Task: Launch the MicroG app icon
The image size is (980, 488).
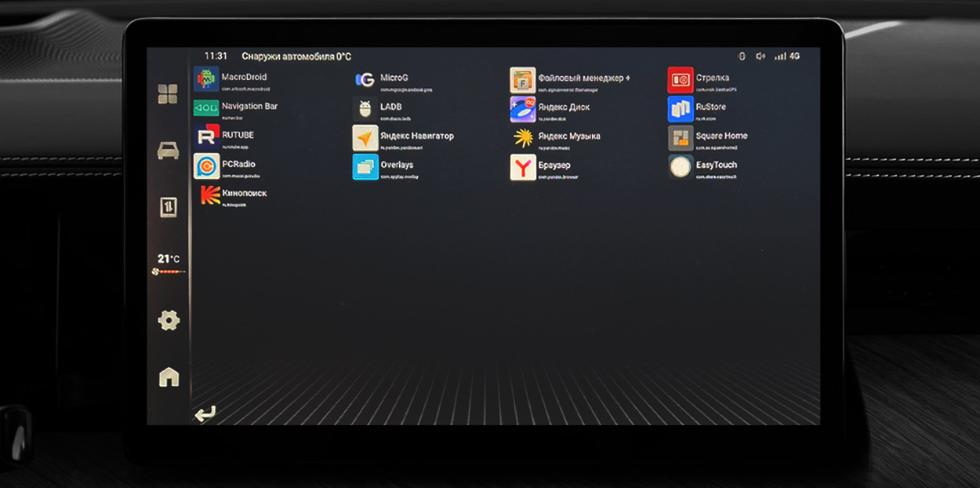Action: 365,80
